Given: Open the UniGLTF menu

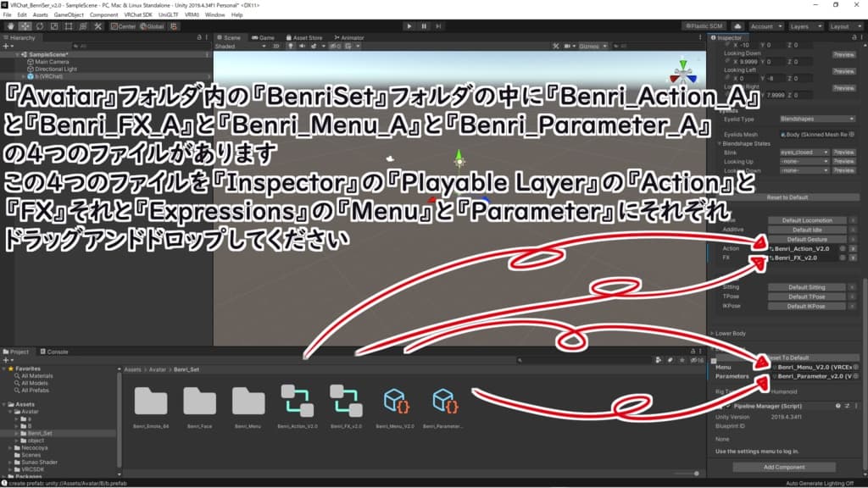Looking at the screenshot, I should pos(169,15).
